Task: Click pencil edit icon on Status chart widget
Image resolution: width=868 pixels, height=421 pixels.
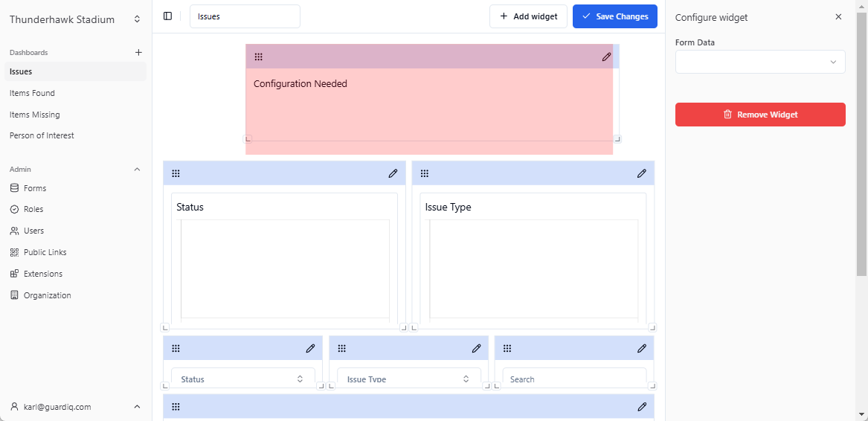Action: click(393, 173)
